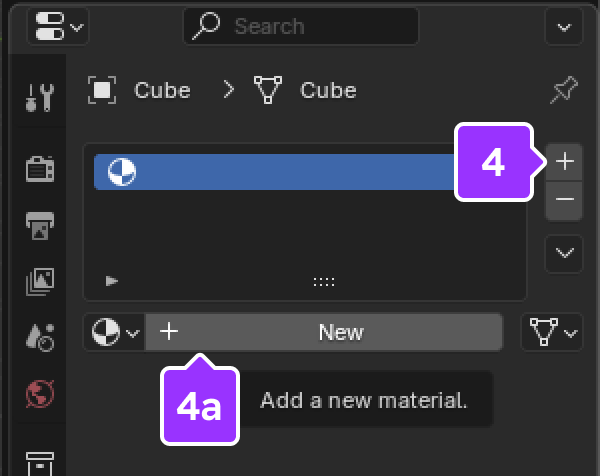Expand the material list filter triangle
The height and width of the screenshot is (476, 600).
tap(112, 282)
